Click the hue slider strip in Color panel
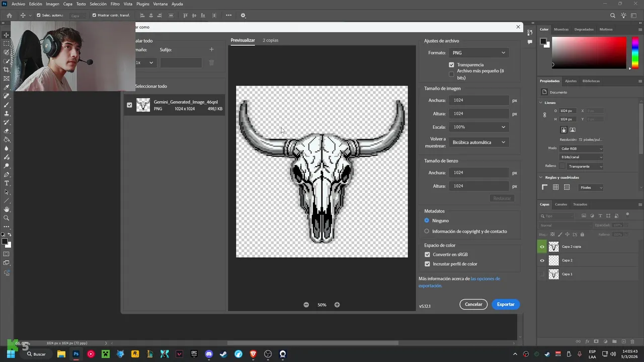Viewport: 644px width, 362px height. click(x=635, y=52)
